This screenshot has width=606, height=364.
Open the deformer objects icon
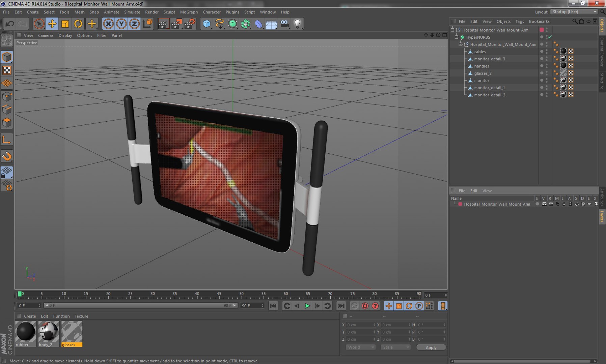pyautogui.click(x=258, y=24)
